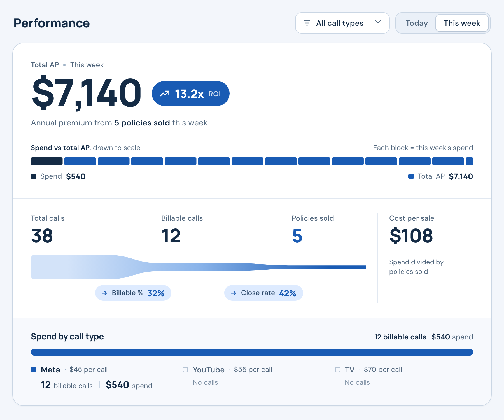This screenshot has width=504, height=420.
Task: Click the 'Each block = this week's spend' note
Action: click(423, 148)
